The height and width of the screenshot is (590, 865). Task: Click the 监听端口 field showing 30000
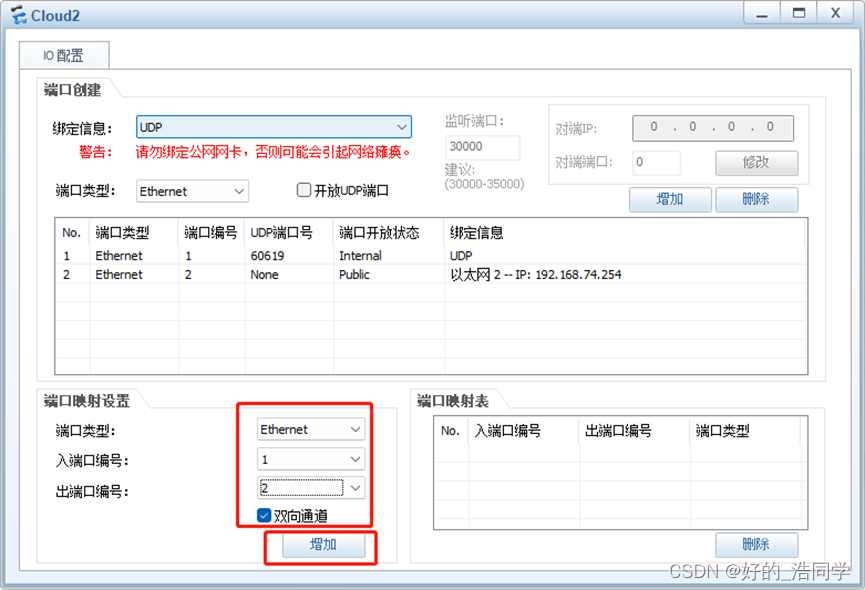tap(482, 147)
